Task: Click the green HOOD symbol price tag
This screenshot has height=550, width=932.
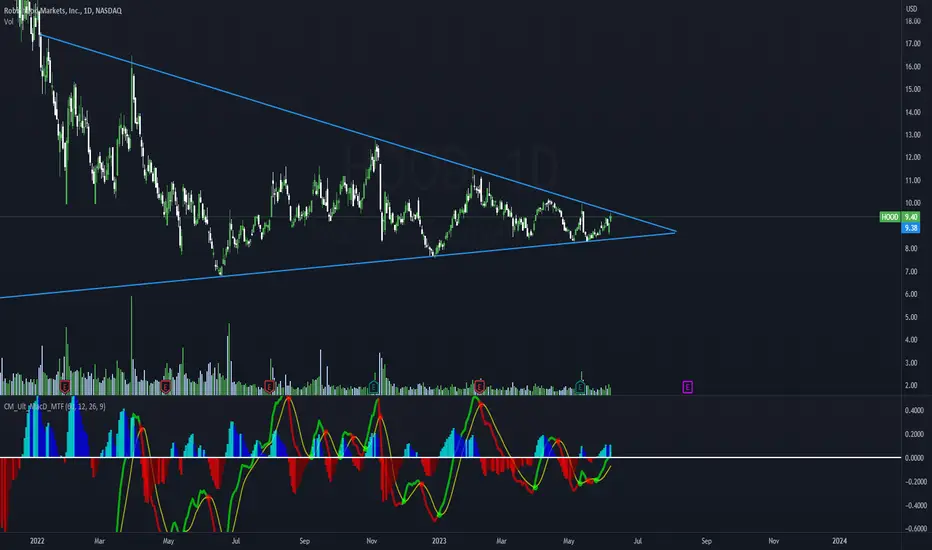Action: [x=890, y=217]
